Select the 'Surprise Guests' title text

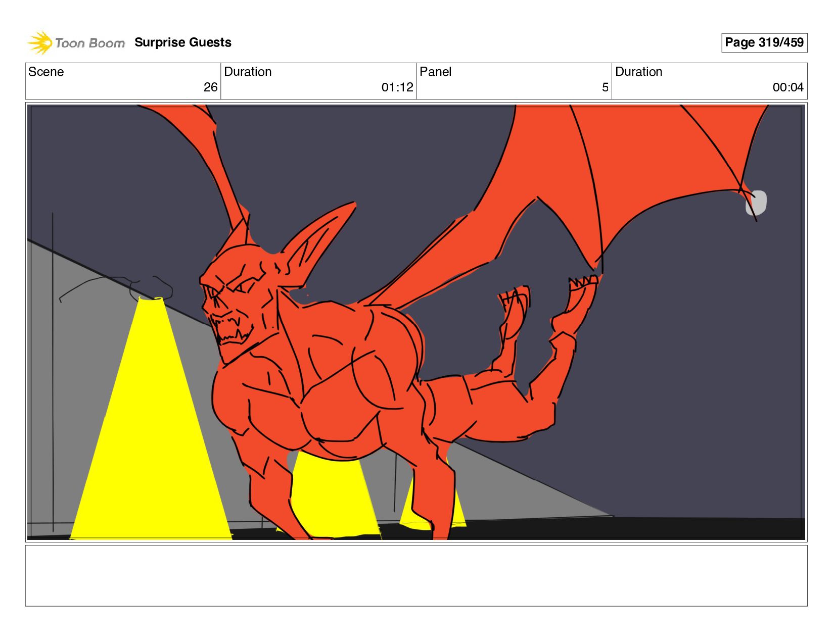click(x=183, y=42)
